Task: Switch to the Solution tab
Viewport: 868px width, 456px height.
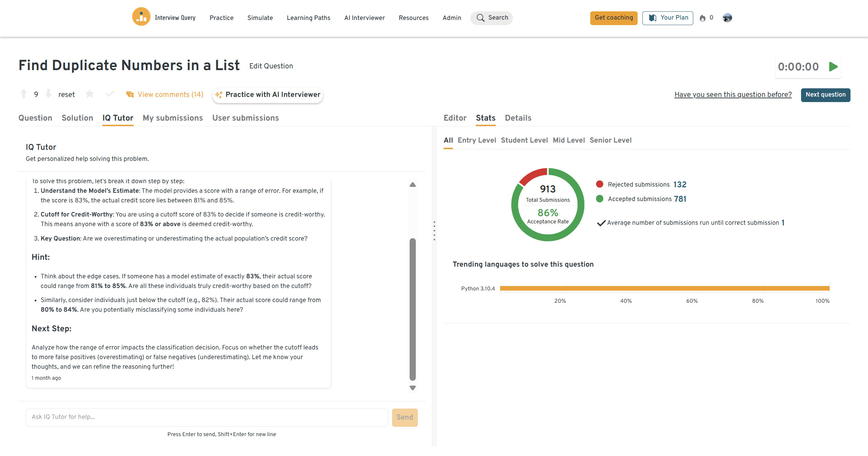Action: point(77,118)
